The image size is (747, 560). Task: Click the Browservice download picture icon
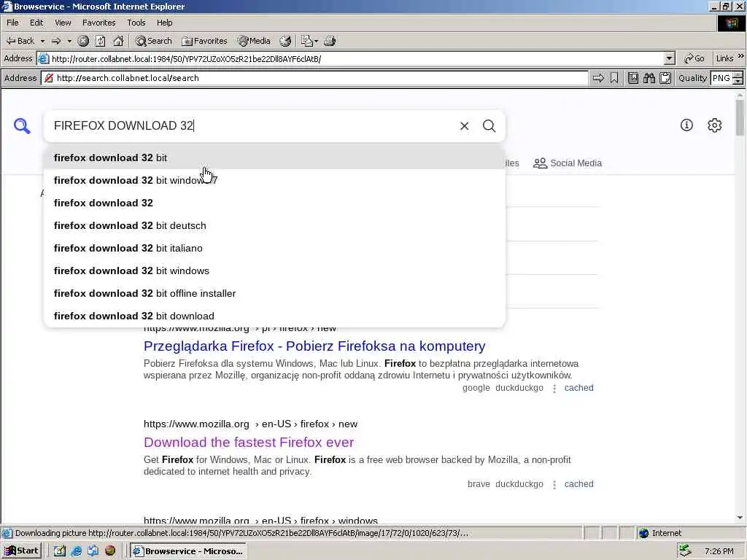(633, 78)
